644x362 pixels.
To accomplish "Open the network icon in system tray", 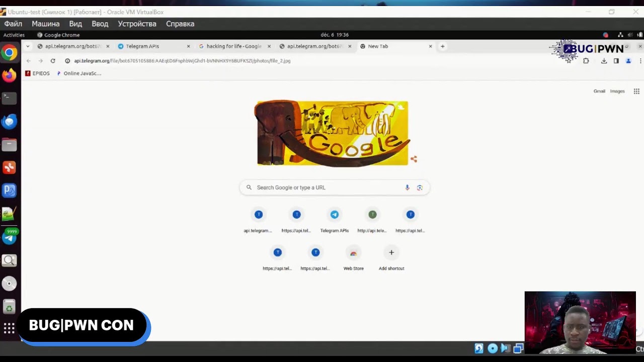I will point(620,35).
